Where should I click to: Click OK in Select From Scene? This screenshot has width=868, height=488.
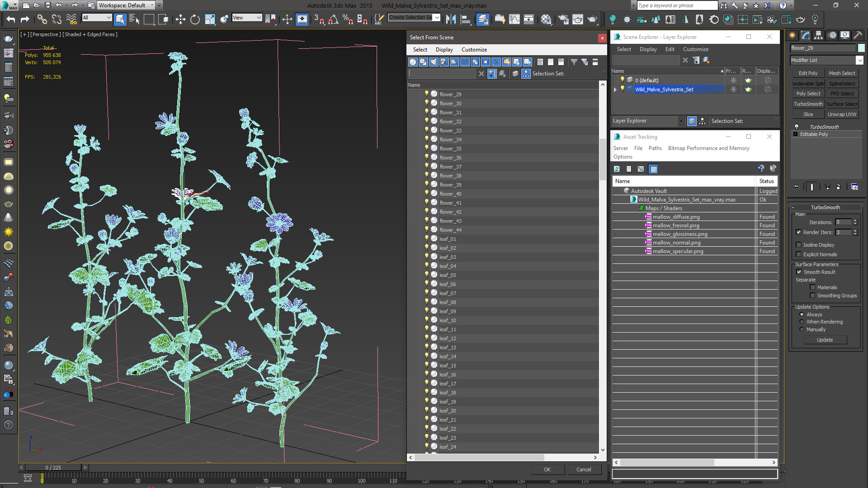tap(547, 469)
